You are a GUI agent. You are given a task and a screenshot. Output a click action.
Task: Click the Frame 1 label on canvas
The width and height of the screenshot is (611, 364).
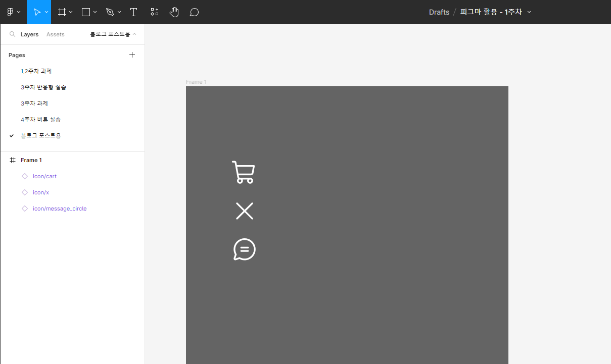(x=196, y=82)
